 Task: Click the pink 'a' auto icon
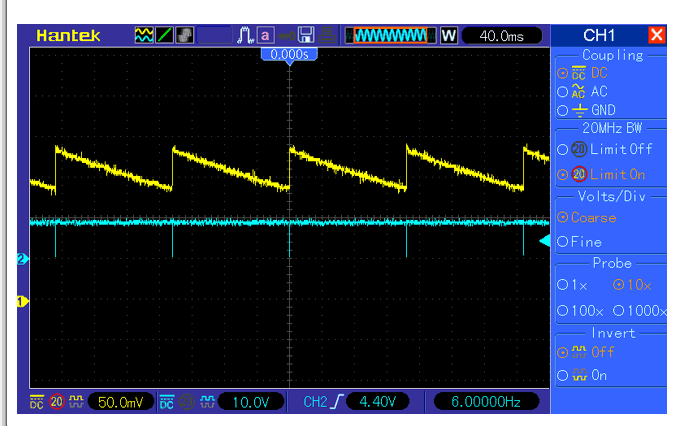click(265, 35)
